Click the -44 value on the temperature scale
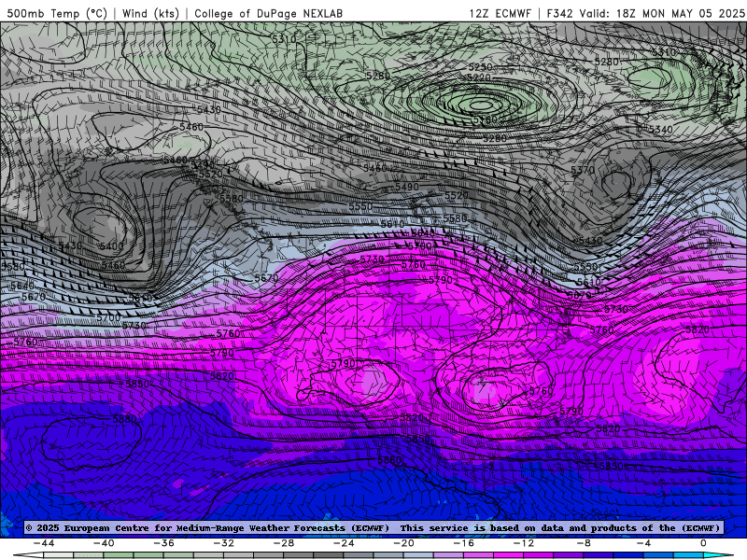The image size is (747, 560). (x=44, y=543)
